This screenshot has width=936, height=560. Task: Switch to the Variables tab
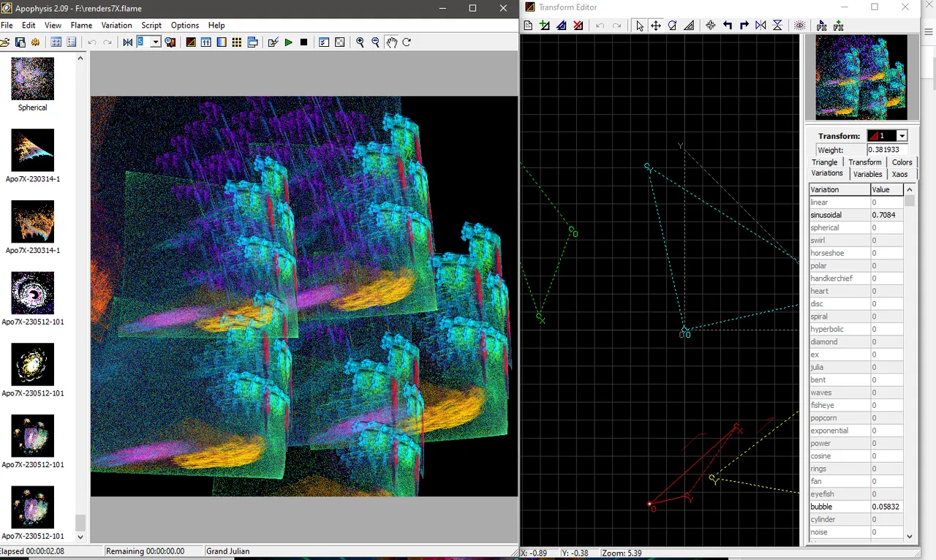(x=867, y=174)
